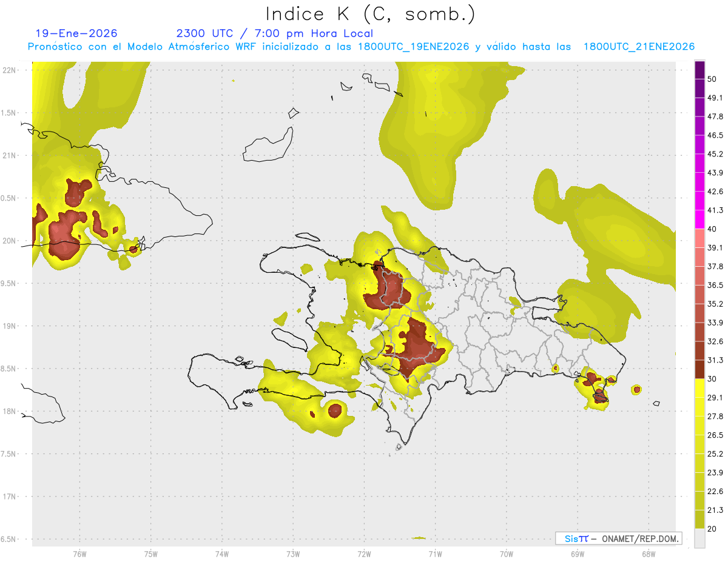Click the legend value "26.5"
This screenshot has height=562, width=728.
(x=715, y=435)
